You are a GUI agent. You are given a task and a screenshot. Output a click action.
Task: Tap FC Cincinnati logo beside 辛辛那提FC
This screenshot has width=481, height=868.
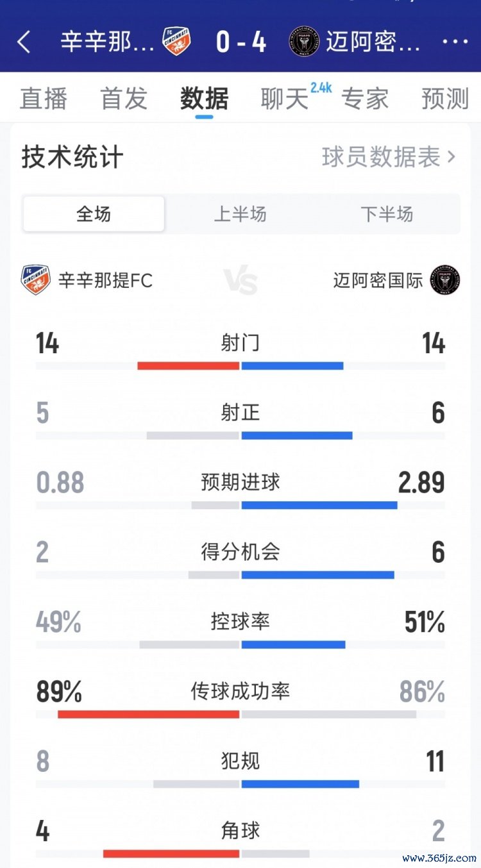pyautogui.click(x=36, y=280)
